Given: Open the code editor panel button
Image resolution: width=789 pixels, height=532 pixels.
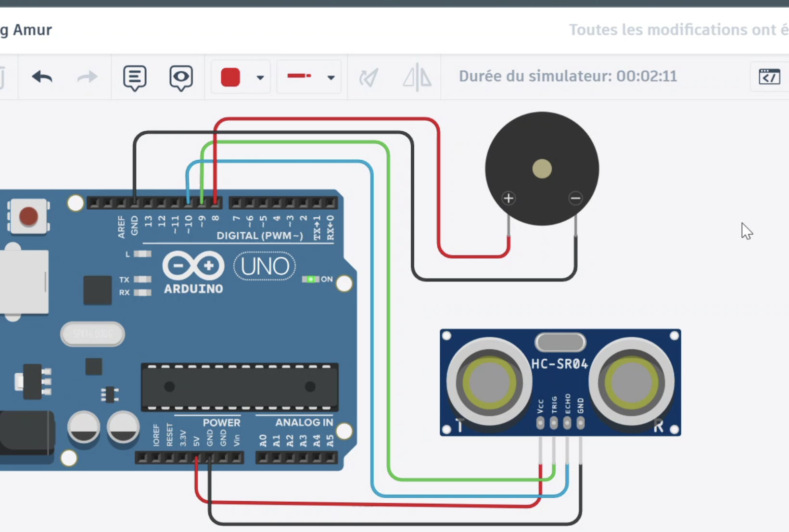Looking at the screenshot, I should (769, 76).
